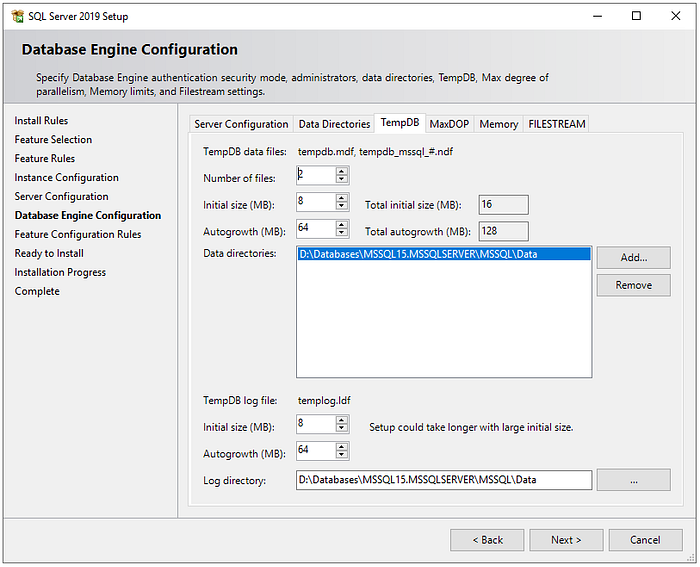Select the TempDB tab
This screenshot has height=567, width=700.
click(400, 123)
